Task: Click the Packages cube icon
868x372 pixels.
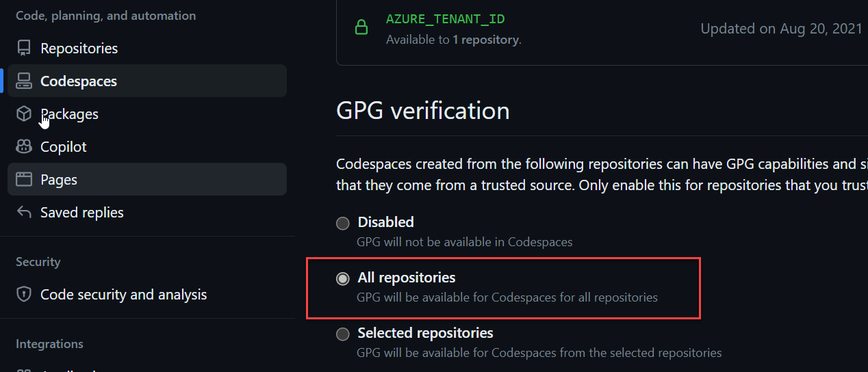Action: point(24,114)
